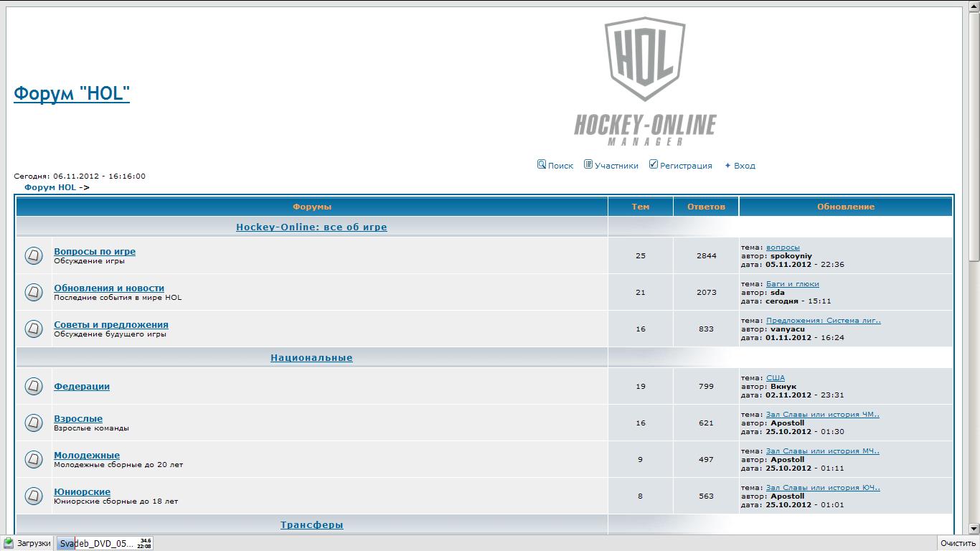Click forum icon beside Вопросы по игре
This screenshot has width=980, height=551.
tap(34, 255)
